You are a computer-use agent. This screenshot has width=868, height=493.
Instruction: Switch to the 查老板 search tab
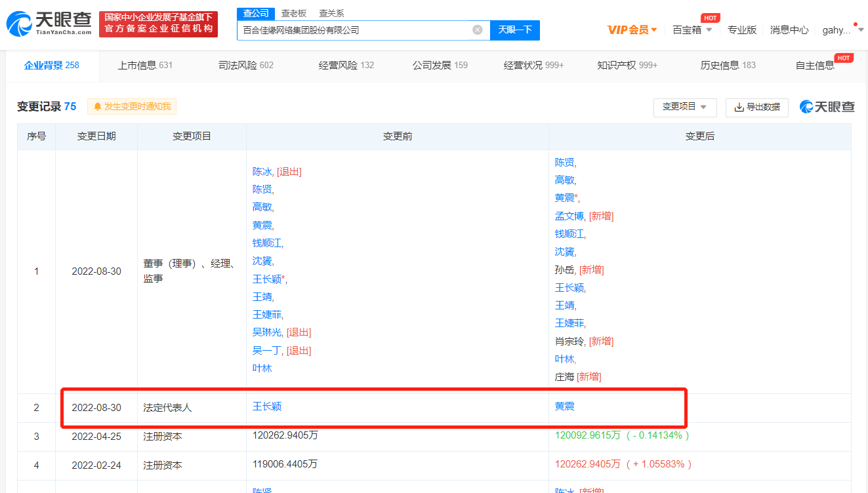[293, 13]
